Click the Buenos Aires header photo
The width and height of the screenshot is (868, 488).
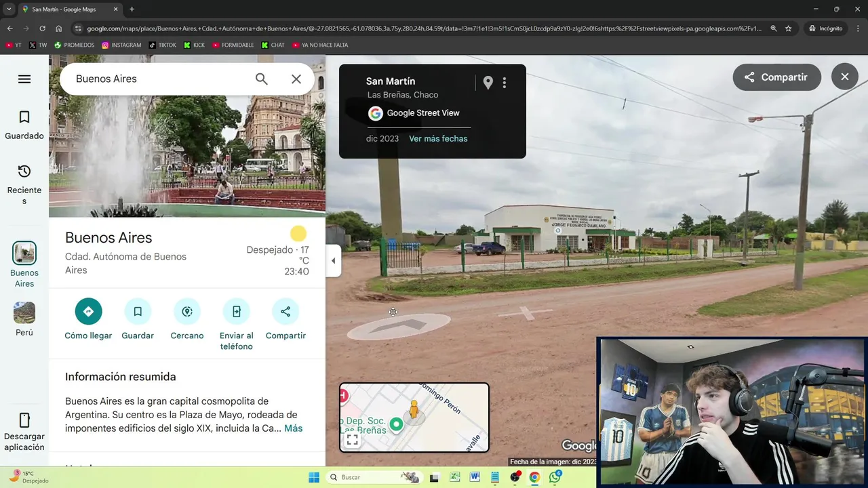coord(187,156)
